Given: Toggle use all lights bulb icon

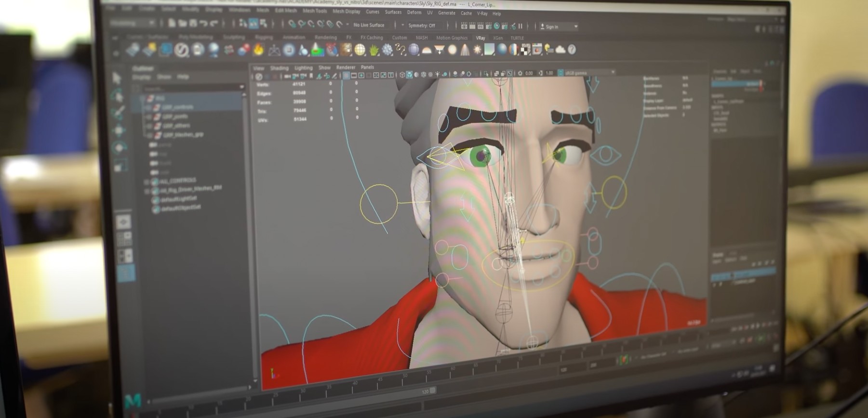Looking at the screenshot, I should pos(438,74).
